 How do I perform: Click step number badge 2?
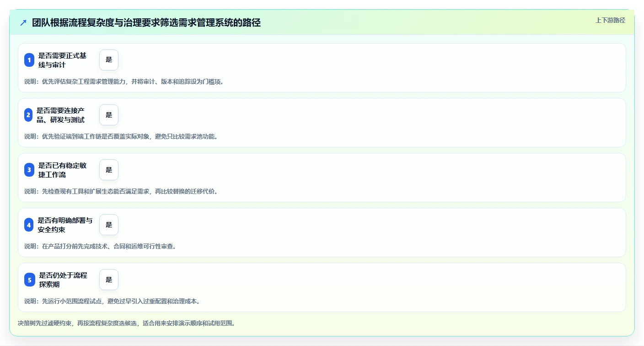pos(29,115)
